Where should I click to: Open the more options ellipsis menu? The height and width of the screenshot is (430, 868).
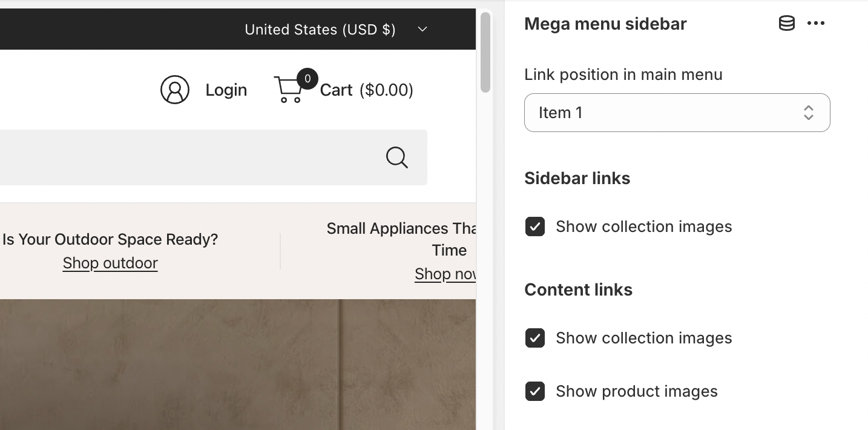click(x=816, y=23)
